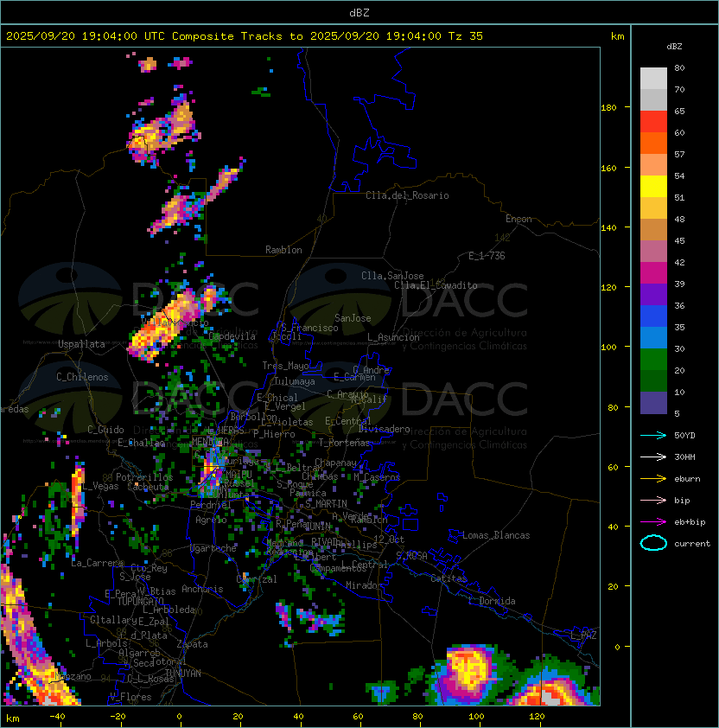Click the 'km' unit label in the header
719x728 pixels.
coord(617,36)
